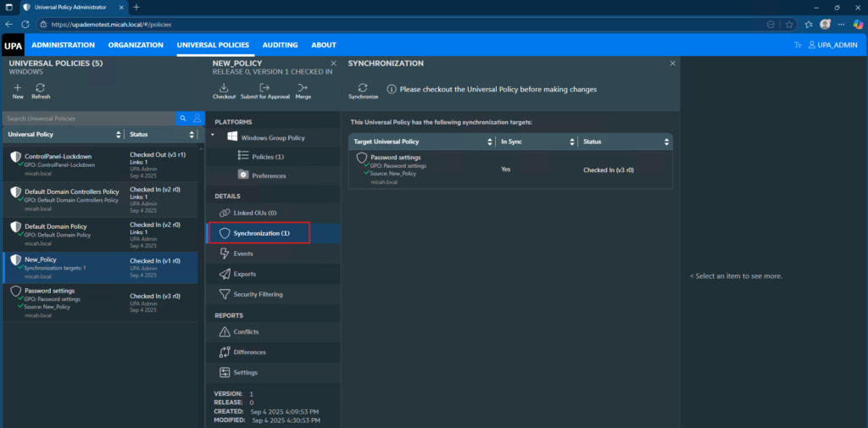This screenshot has width=868, height=428.
Task: Sort by the Universal Policy column arrows
Action: click(118, 135)
